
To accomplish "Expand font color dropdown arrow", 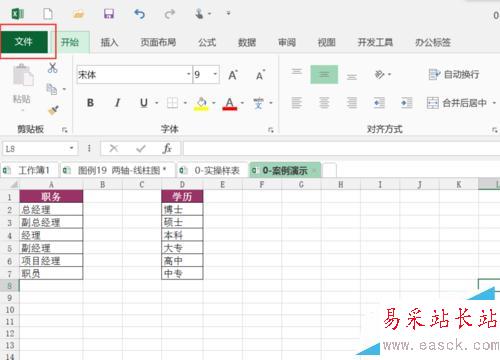I will 242,103.
